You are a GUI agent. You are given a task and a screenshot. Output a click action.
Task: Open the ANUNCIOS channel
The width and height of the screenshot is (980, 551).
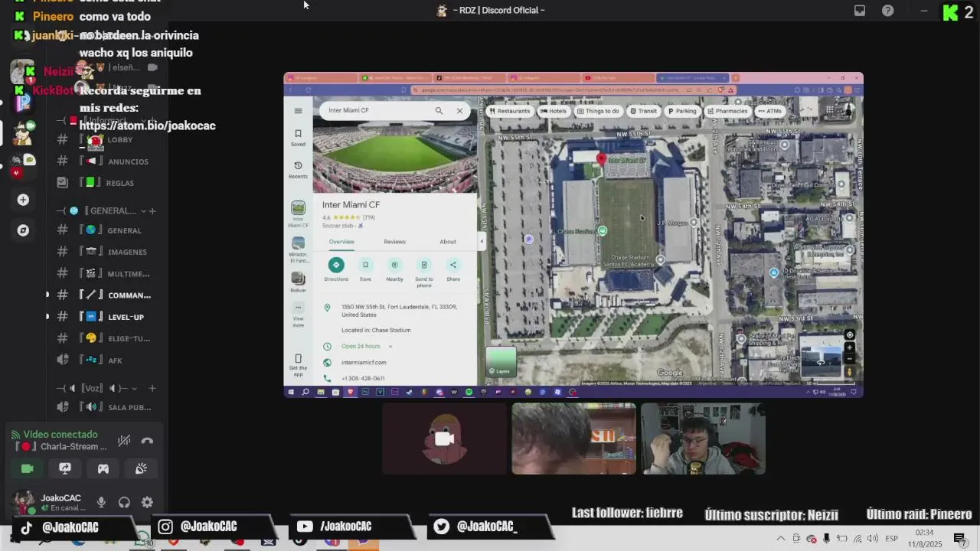[x=107, y=161]
